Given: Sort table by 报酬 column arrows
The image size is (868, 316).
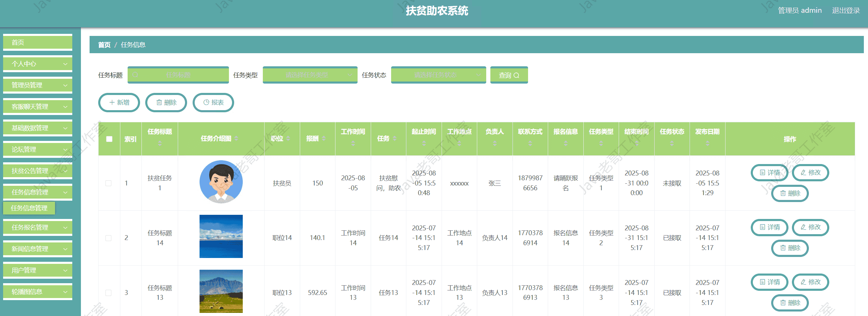Looking at the screenshot, I should click(x=324, y=138).
